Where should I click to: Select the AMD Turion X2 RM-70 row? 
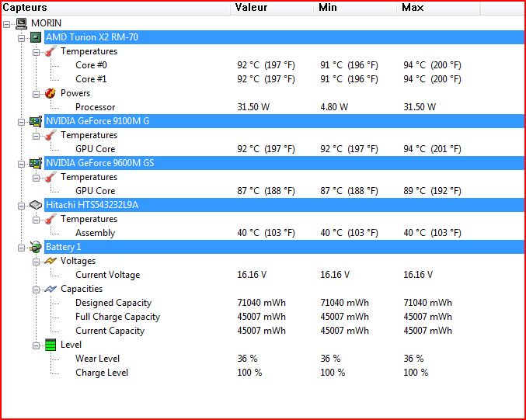284,37
